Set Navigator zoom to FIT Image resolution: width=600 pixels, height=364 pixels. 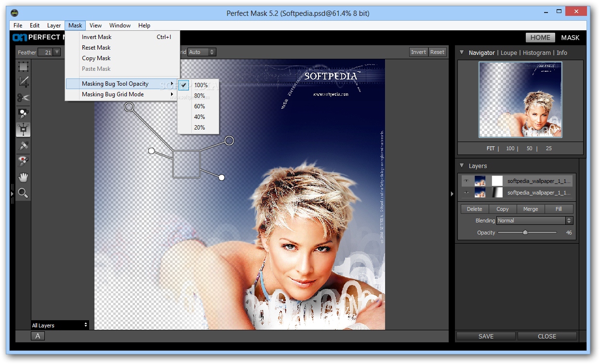pyautogui.click(x=491, y=148)
